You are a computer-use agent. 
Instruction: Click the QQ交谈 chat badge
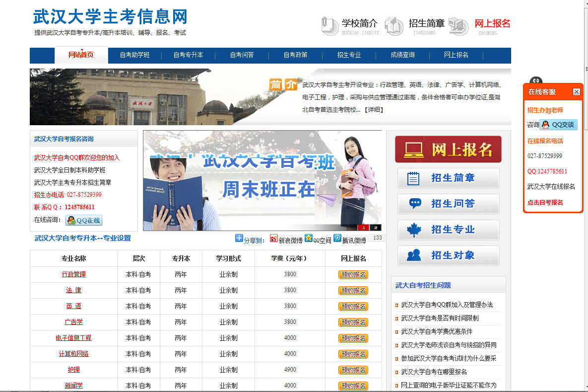(x=558, y=125)
